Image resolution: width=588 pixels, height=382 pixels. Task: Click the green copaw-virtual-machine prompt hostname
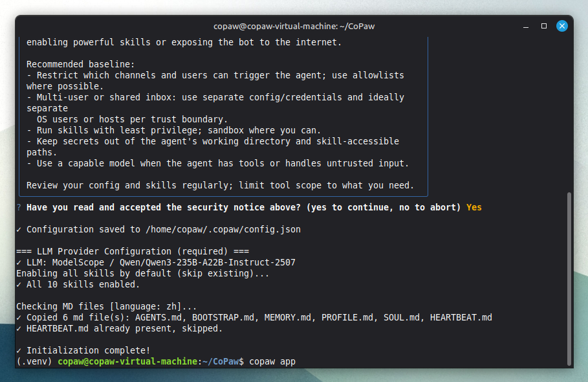(x=127, y=361)
